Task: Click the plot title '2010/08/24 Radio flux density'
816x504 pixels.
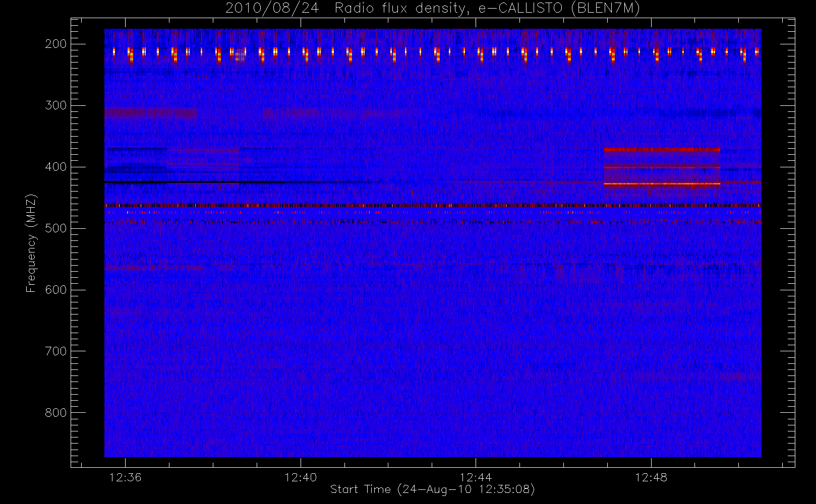Action: [432, 8]
